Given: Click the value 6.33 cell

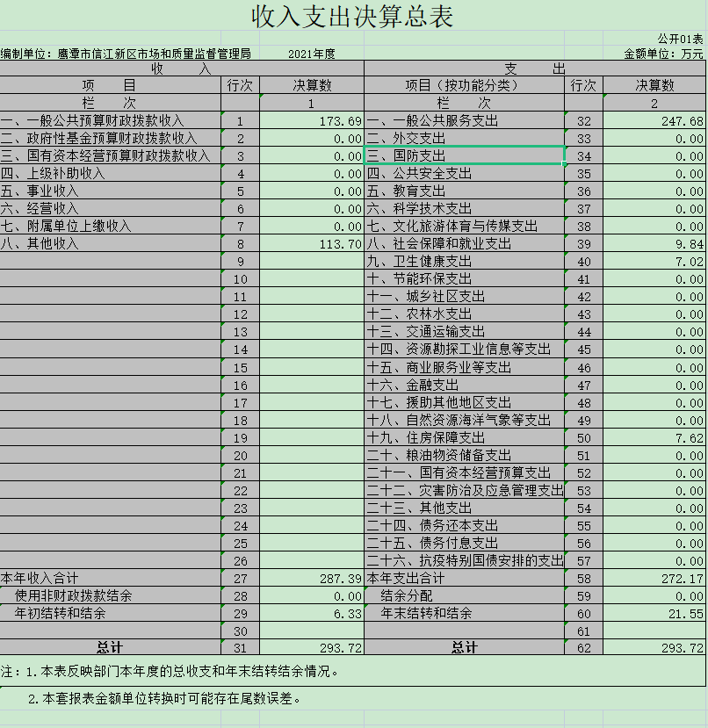Looking at the screenshot, I should [311, 614].
